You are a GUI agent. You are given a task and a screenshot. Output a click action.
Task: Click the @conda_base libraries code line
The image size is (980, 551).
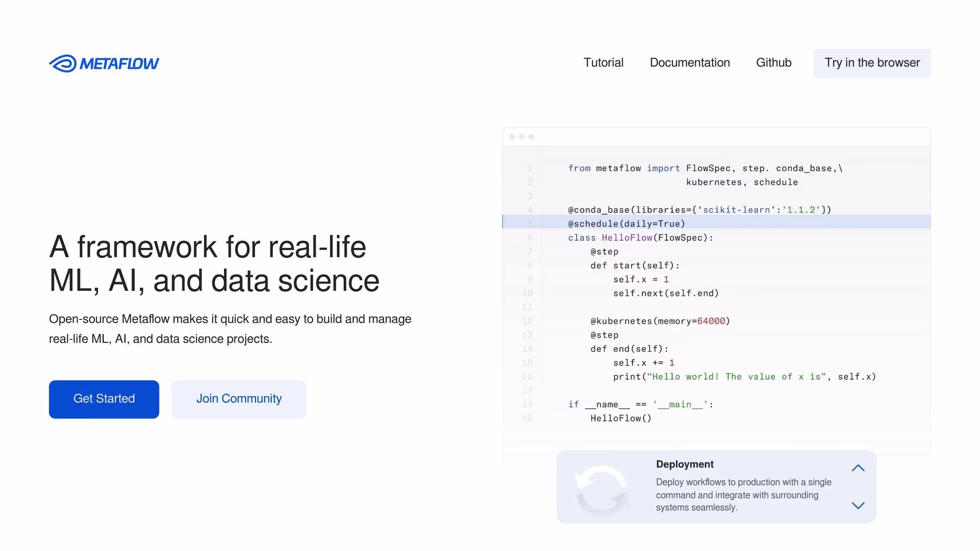tap(699, 210)
